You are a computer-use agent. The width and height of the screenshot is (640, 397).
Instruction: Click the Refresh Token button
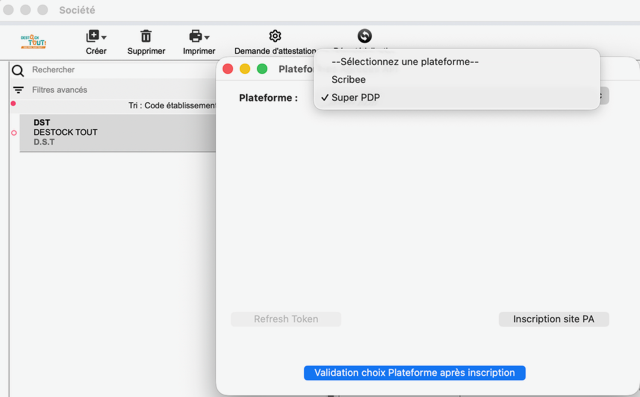[286, 319]
